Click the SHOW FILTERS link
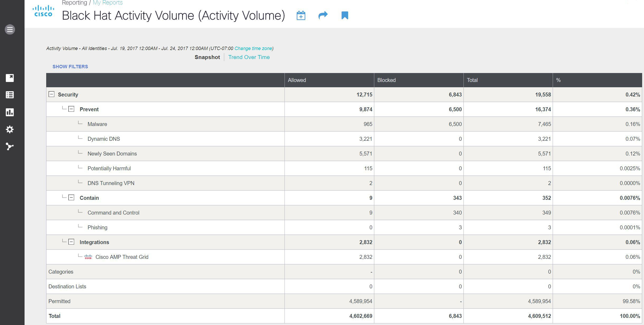 pyautogui.click(x=70, y=67)
